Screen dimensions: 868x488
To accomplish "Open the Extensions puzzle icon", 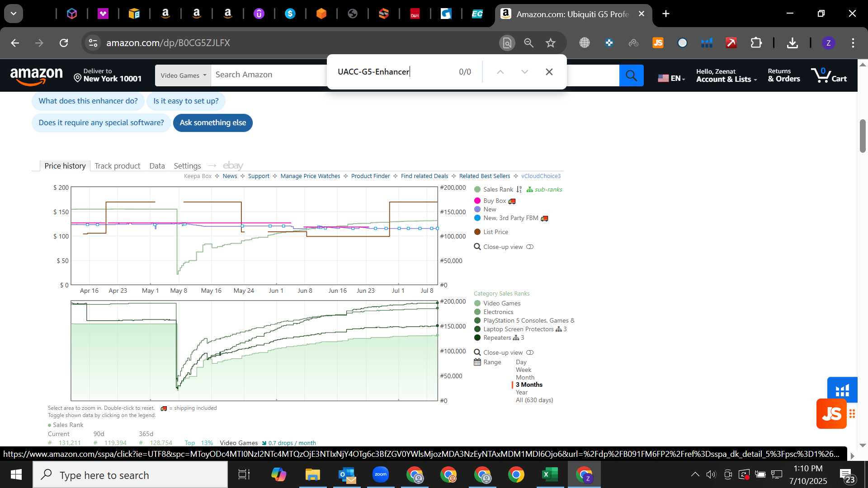I will [756, 43].
